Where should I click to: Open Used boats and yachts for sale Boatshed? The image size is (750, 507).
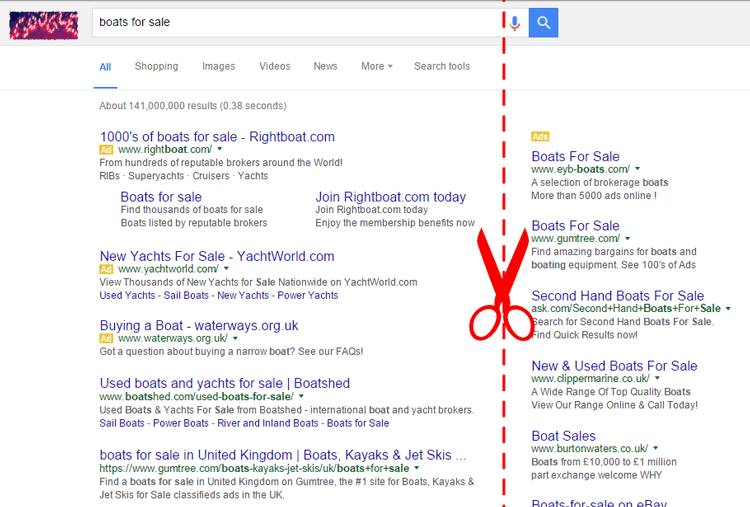tap(225, 384)
